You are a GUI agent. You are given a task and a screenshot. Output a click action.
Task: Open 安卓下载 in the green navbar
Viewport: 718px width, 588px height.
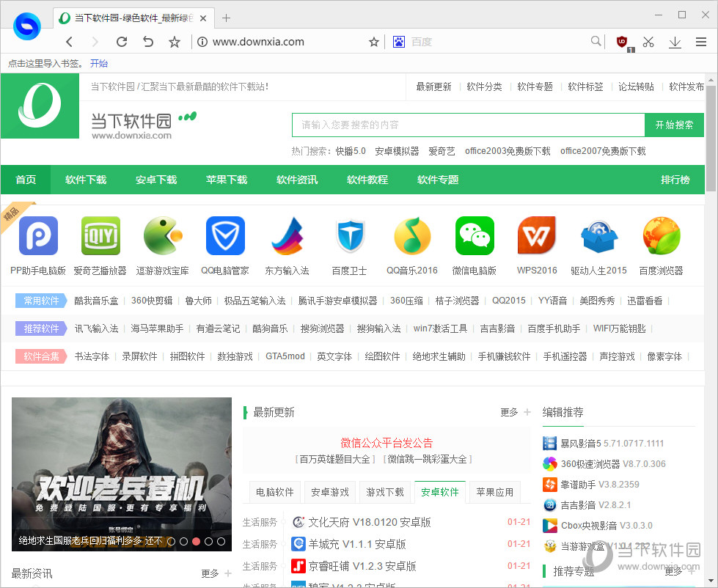156,180
